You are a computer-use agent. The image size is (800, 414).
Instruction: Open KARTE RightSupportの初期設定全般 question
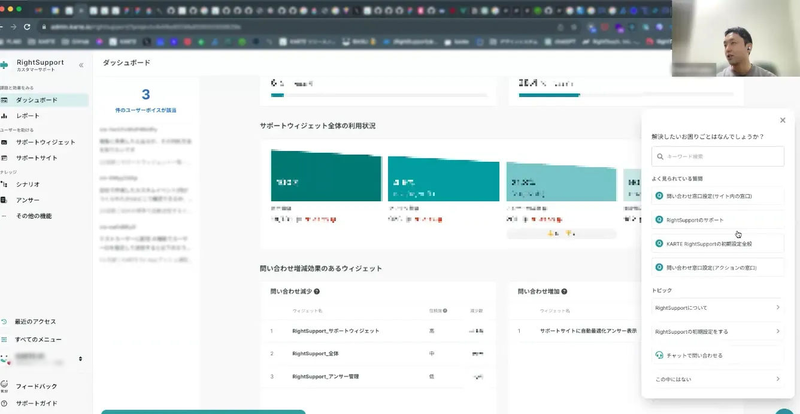pos(717,243)
